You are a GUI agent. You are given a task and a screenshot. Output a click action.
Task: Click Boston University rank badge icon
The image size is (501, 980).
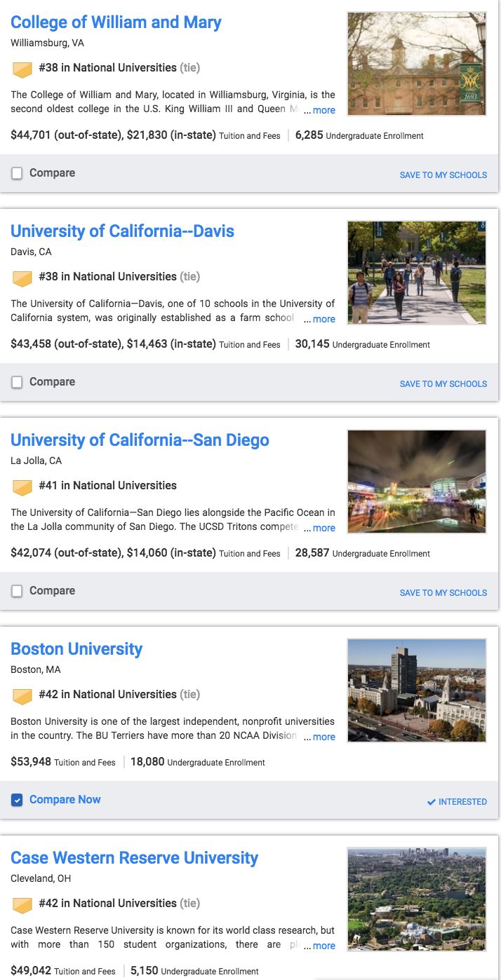tap(22, 696)
